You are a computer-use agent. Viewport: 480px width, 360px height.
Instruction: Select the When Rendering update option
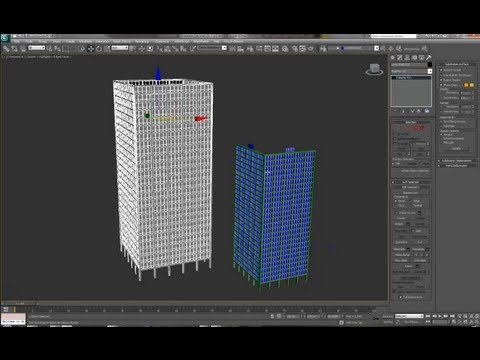[441, 139]
